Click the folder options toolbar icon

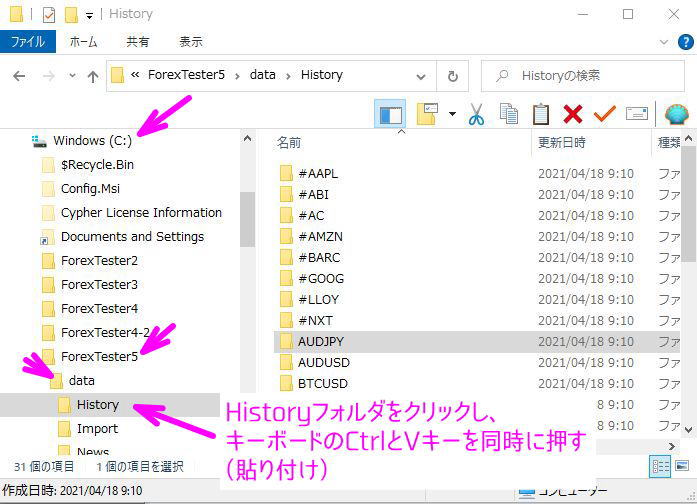tap(427, 114)
